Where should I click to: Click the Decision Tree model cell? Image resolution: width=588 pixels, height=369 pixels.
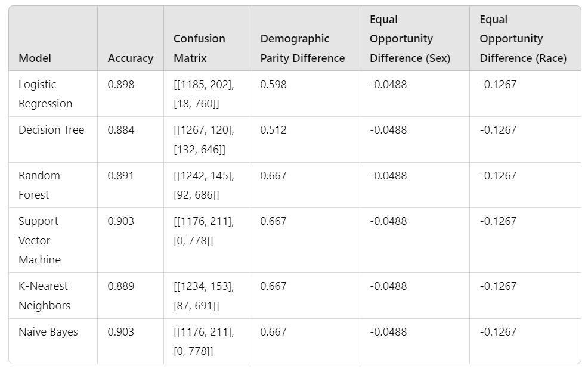click(x=51, y=130)
